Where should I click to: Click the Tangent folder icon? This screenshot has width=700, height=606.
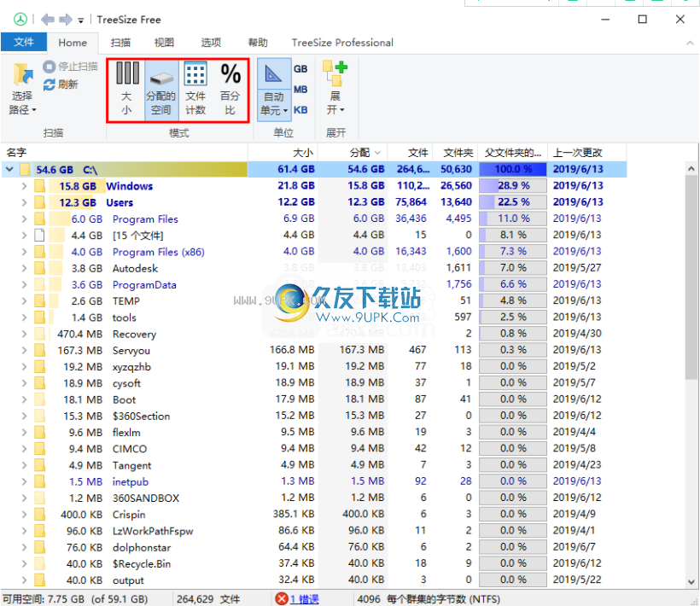(x=40, y=465)
